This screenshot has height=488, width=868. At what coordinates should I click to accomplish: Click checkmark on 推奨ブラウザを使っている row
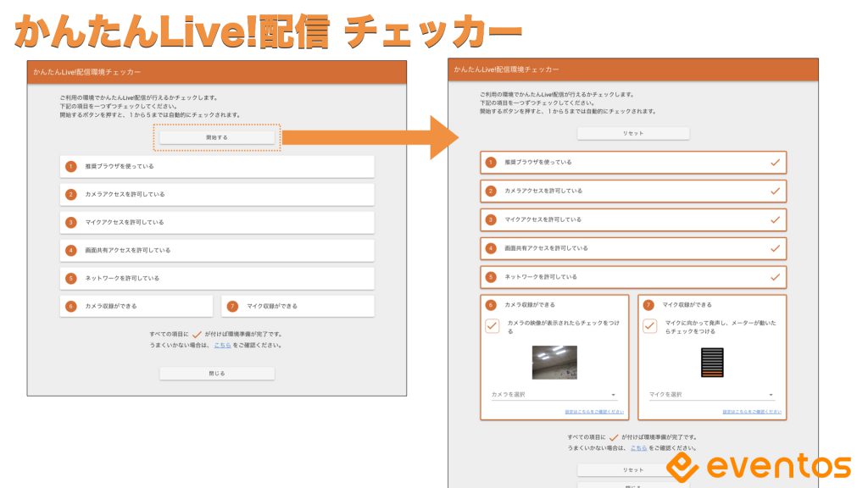tap(775, 162)
